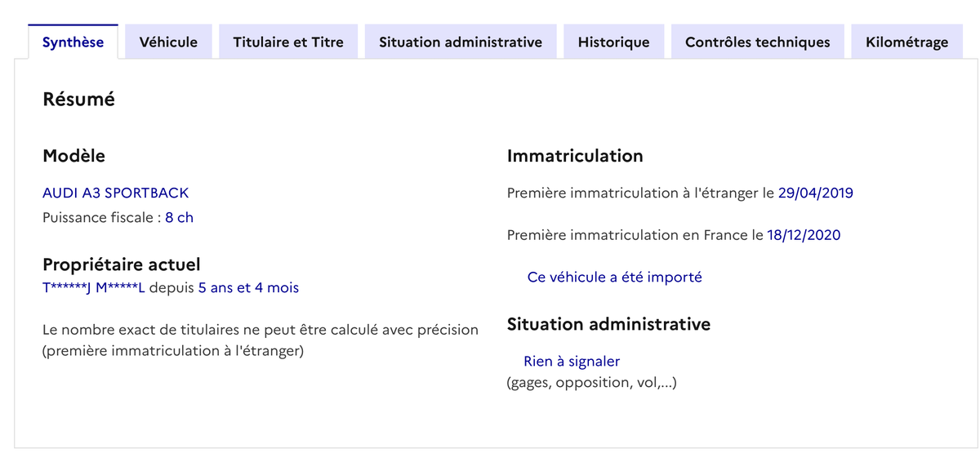Open the Titulaire et Titre tab
Viewport: 980px width, 462px height.
point(288,42)
